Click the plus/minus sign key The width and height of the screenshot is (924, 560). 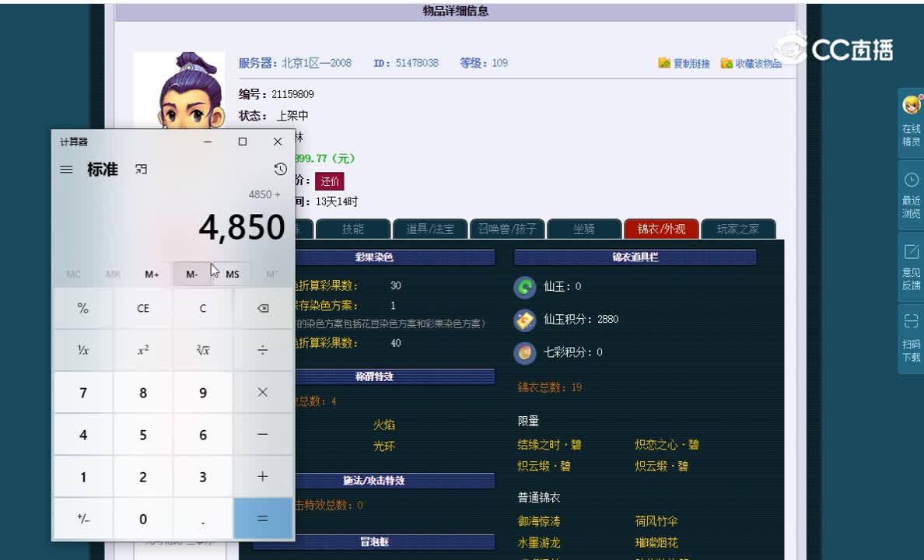click(83, 519)
